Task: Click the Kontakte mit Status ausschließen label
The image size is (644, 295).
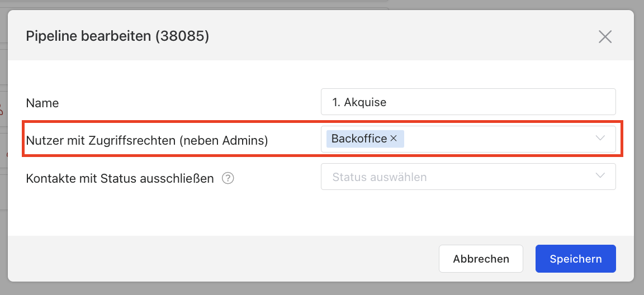Action: [120, 179]
